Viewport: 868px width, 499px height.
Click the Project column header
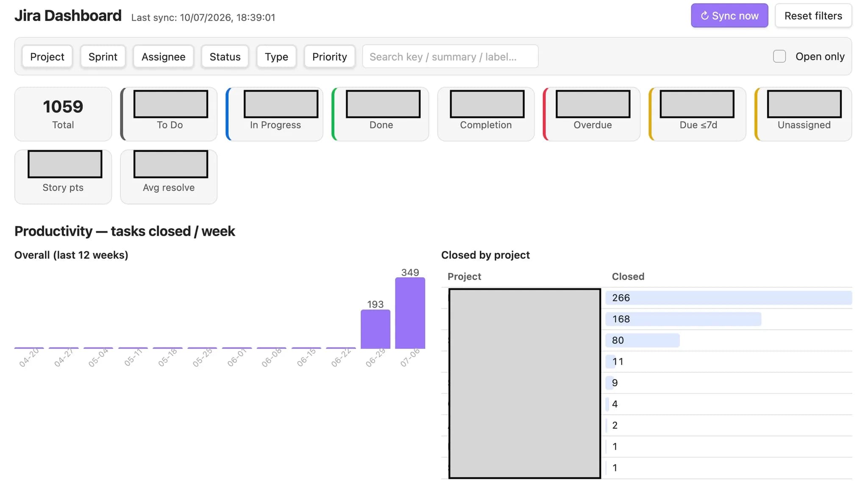point(464,276)
